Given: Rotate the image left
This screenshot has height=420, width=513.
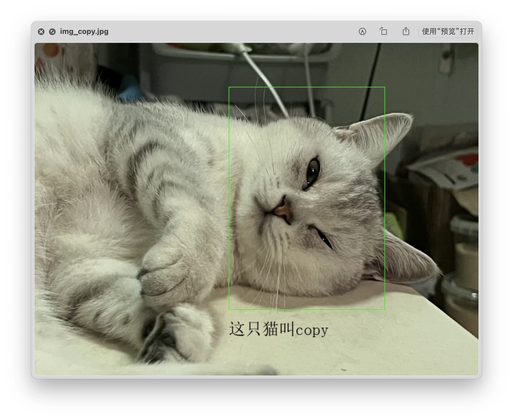Looking at the screenshot, I should (x=383, y=31).
